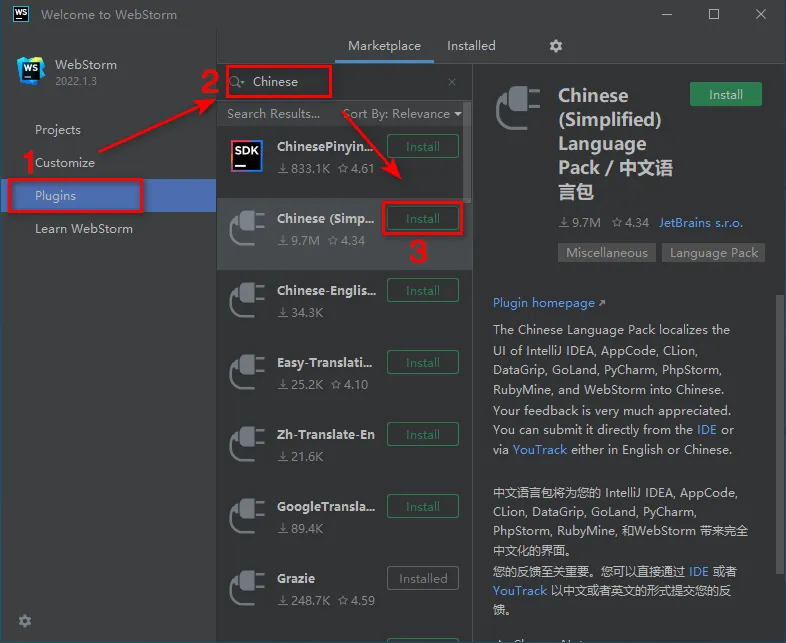Click the details pane vertical scrollbar

coord(779,434)
